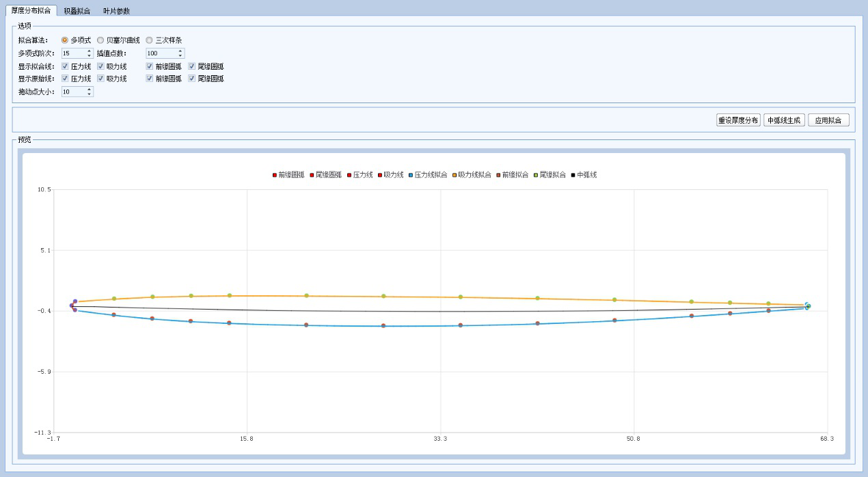
Task: Switch to the 厚度分布拟合 tab
Action: [31, 10]
